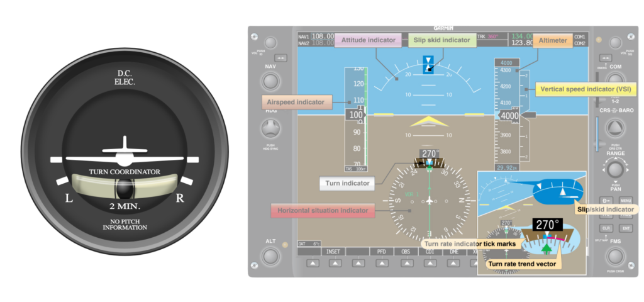Click the COM volume squelch knob

click(615, 43)
